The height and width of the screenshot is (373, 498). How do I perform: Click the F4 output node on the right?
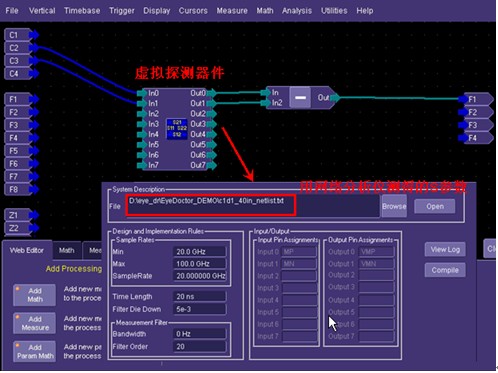tap(476, 138)
